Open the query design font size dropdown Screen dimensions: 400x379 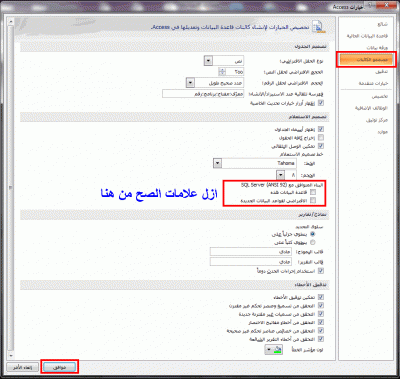[280, 175]
